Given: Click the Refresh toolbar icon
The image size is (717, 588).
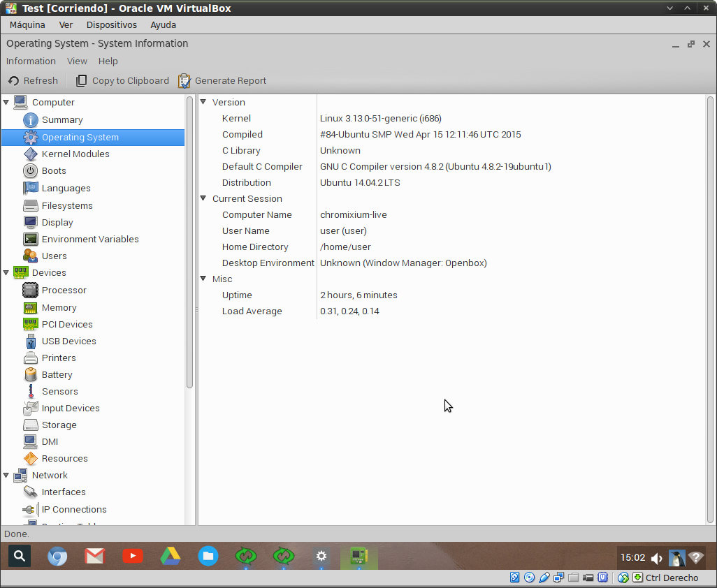Looking at the screenshot, I should pyautogui.click(x=13, y=81).
